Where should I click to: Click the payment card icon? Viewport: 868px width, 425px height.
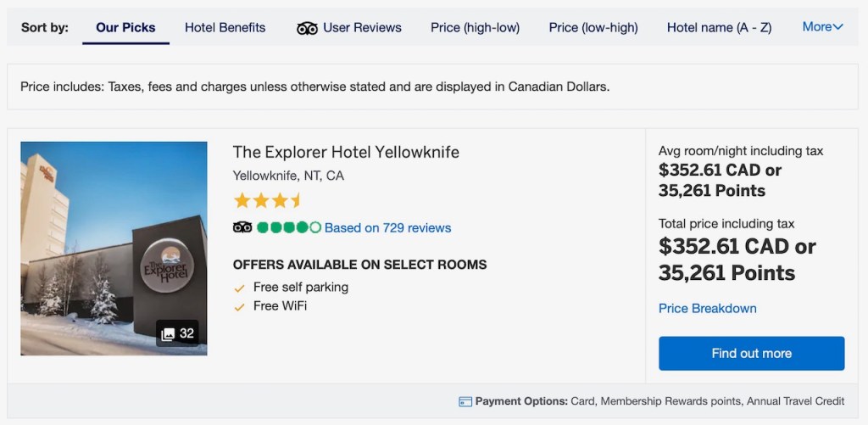click(x=465, y=401)
